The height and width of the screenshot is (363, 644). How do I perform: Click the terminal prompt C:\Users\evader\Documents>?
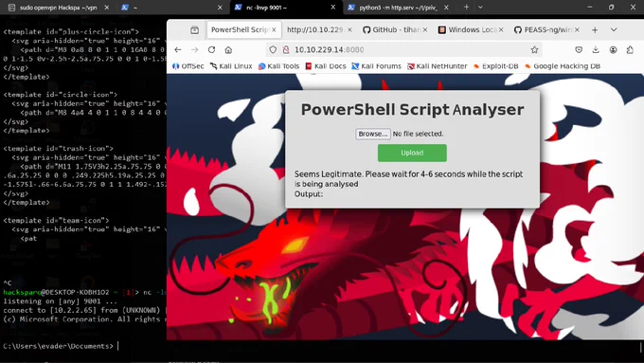(58, 346)
